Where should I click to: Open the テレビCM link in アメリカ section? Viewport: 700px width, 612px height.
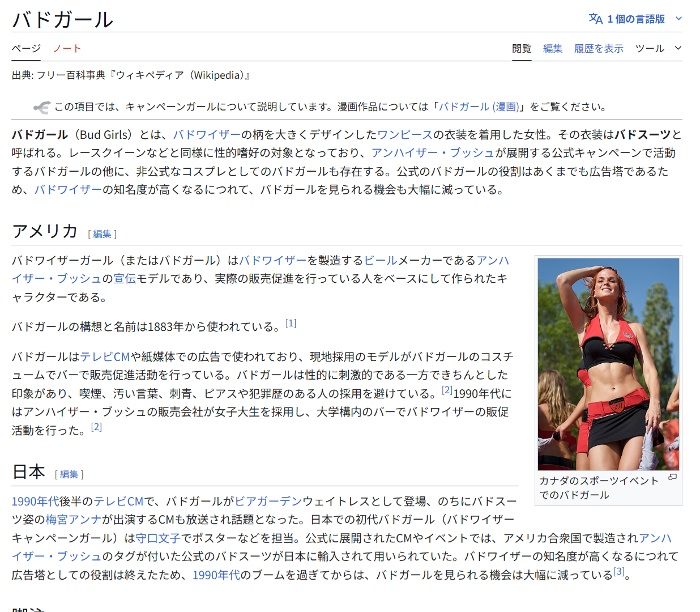105,357
